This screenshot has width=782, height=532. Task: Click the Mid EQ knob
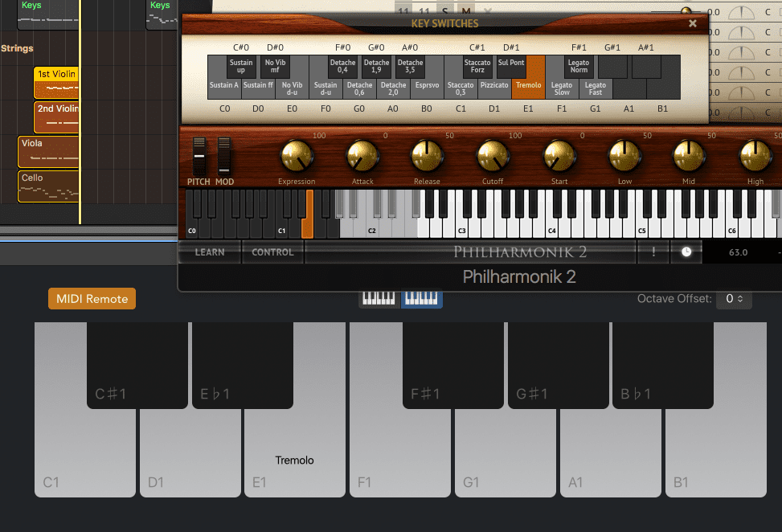(x=689, y=156)
